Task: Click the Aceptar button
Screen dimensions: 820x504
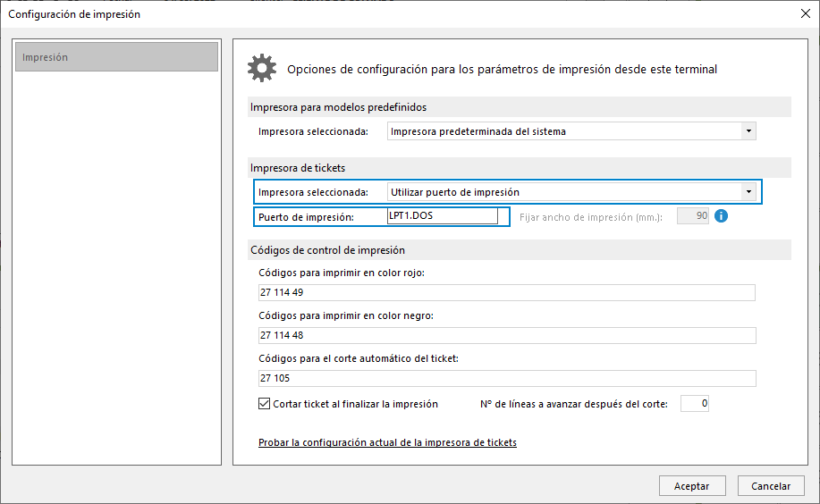Action: (x=692, y=486)
